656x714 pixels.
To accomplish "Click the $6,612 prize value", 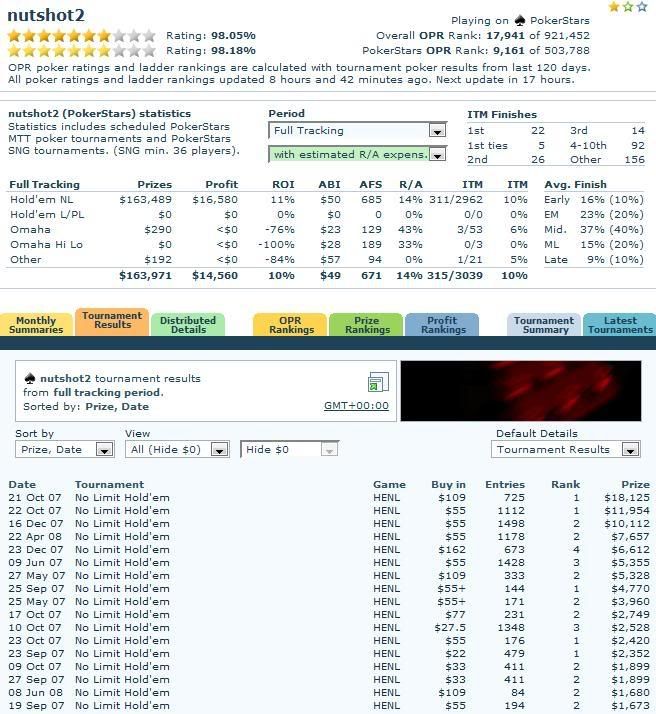I will click(x=631, y=550).
